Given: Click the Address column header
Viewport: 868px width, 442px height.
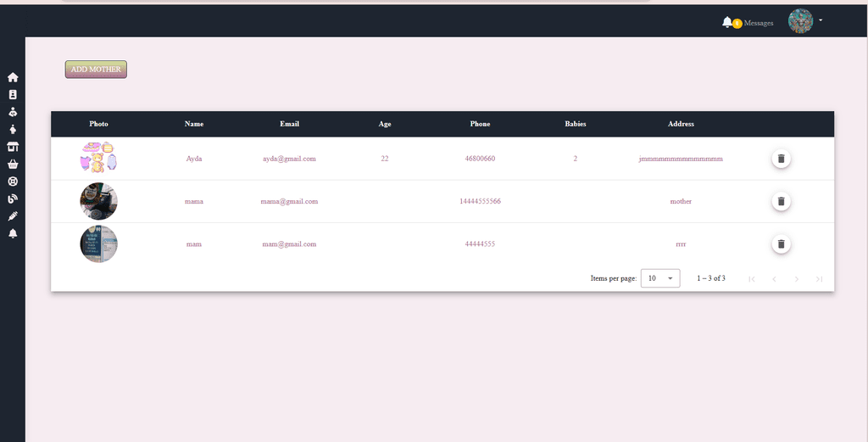Looking at the screenshot, I should [681, 124].
